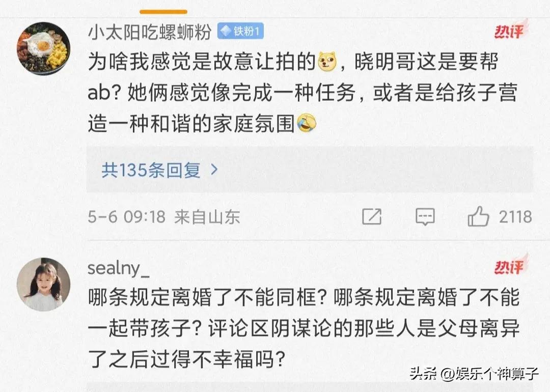Tap the 热评 badge on 小太阳吃螺蛳粉's comment
Image resolution: width=550 pixels, height=392 pixels.
pos(509,32)
